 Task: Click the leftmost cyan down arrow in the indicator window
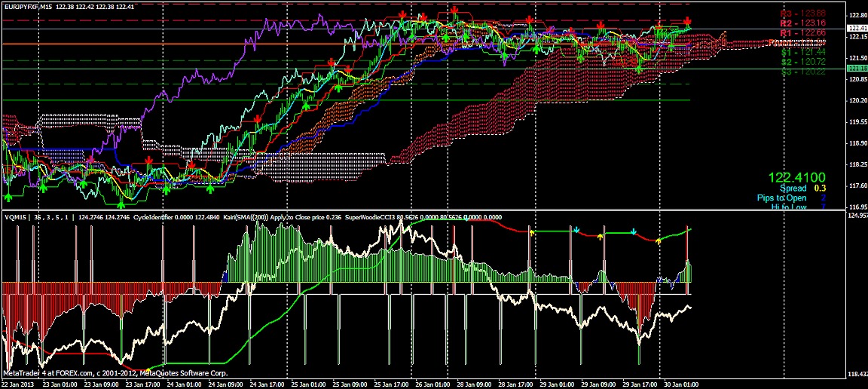pyautogui.click(x=576, y=229)
